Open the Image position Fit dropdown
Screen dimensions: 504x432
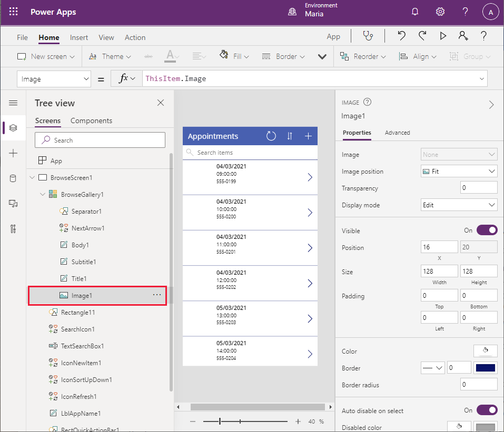459,172
